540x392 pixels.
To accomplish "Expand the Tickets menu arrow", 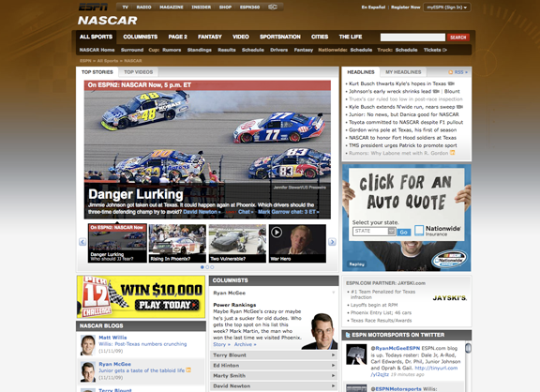I will [x=445, y=50].
